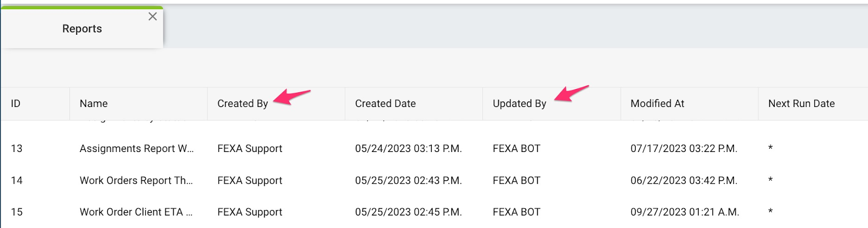
Task: Click FEXA BOT in row 13
Action: (x=516, y=149)
